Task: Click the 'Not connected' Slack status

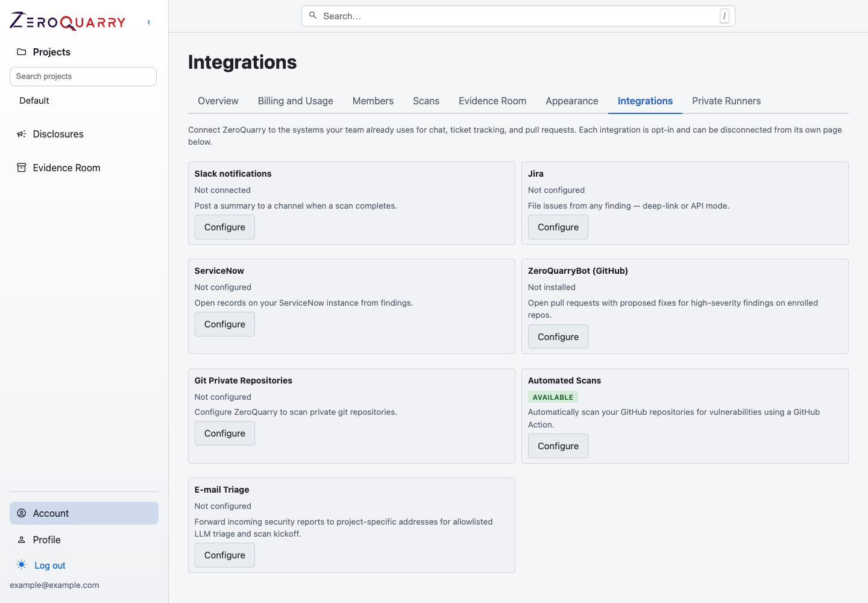Action: (222, 190)
